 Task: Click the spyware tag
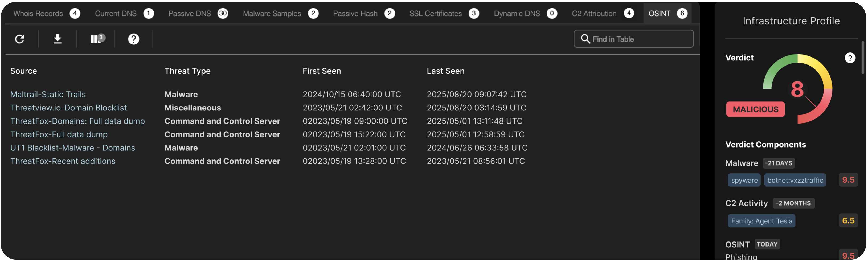pyautogui.click(x=744, y=180)
